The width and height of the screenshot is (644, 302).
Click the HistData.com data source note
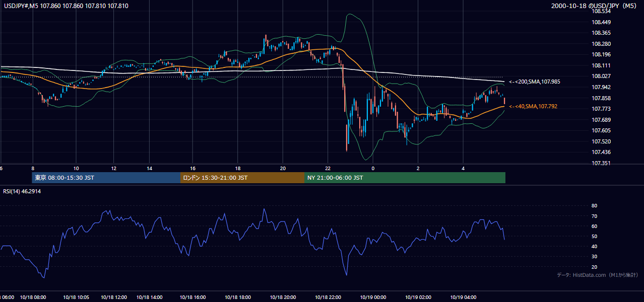[597, 275]
